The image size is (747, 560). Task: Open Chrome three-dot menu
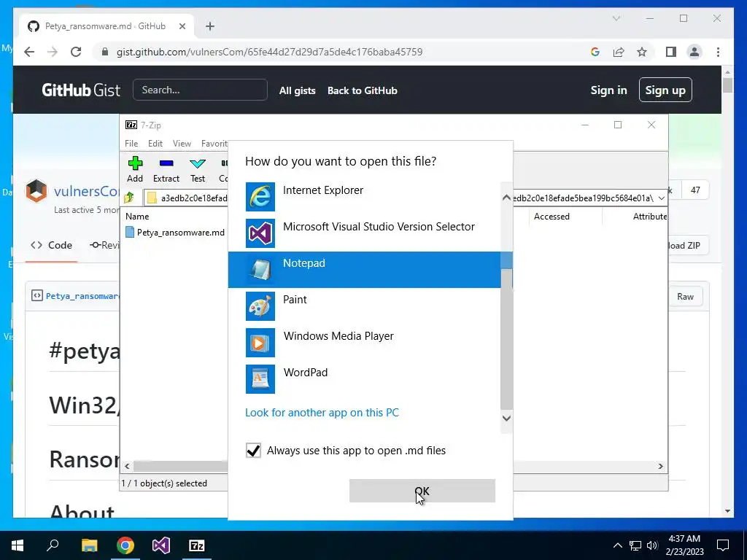pos(718,52)
